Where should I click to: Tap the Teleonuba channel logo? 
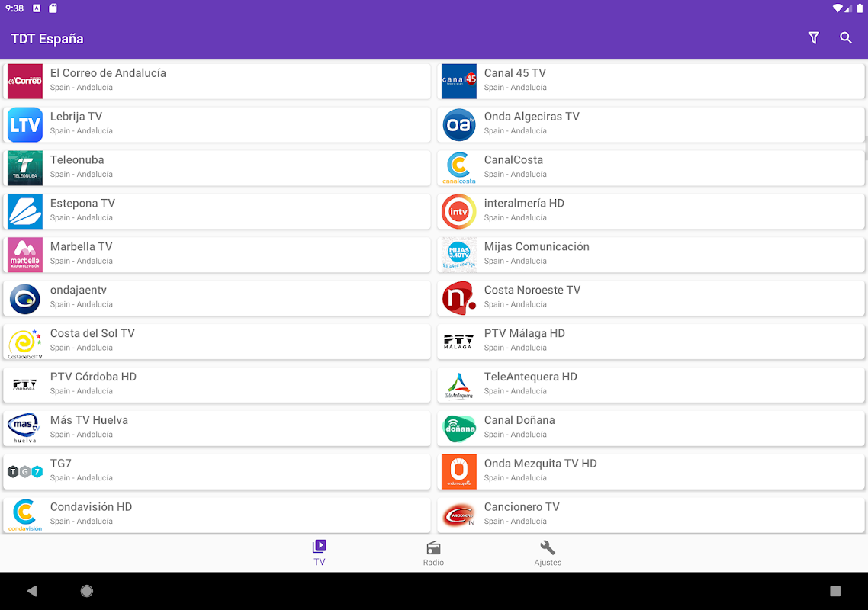[x=25, y=168]
